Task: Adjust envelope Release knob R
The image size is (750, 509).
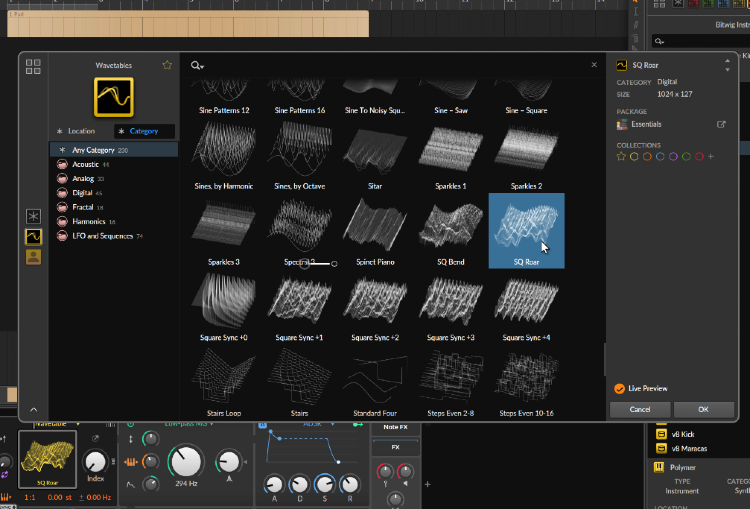Action: coord(350,485)
